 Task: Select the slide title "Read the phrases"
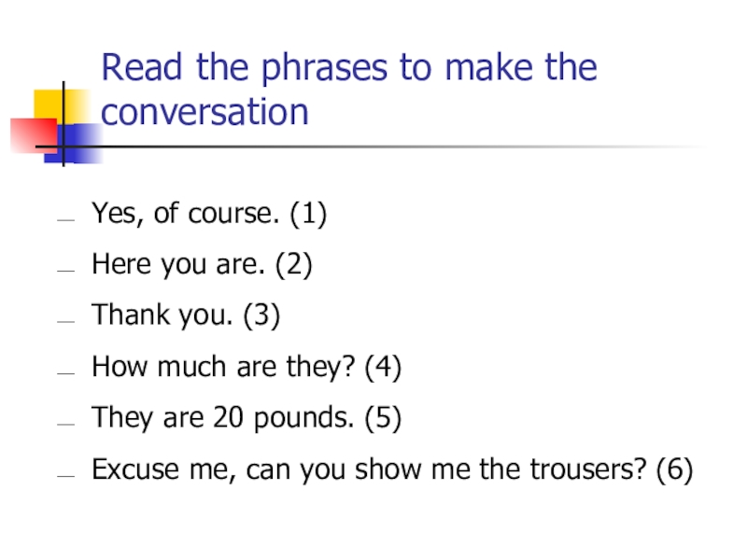coord(348,68)
